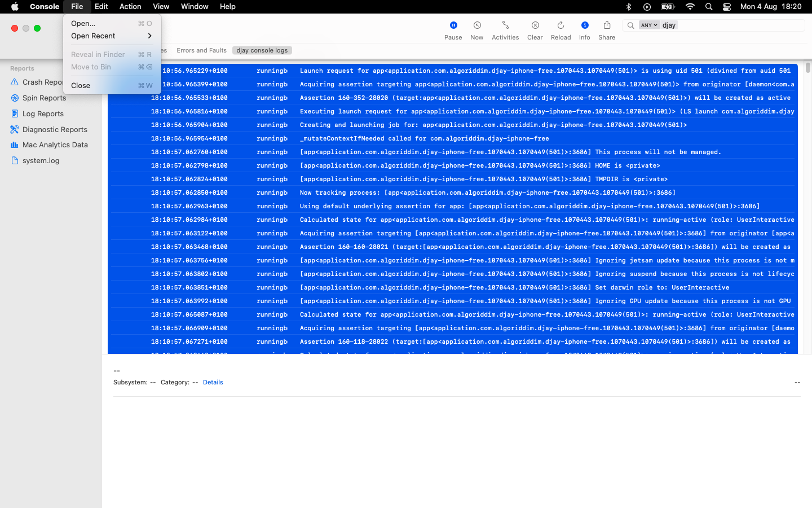
Task: Open the Window menu
Action: click(x=195, y=7)
